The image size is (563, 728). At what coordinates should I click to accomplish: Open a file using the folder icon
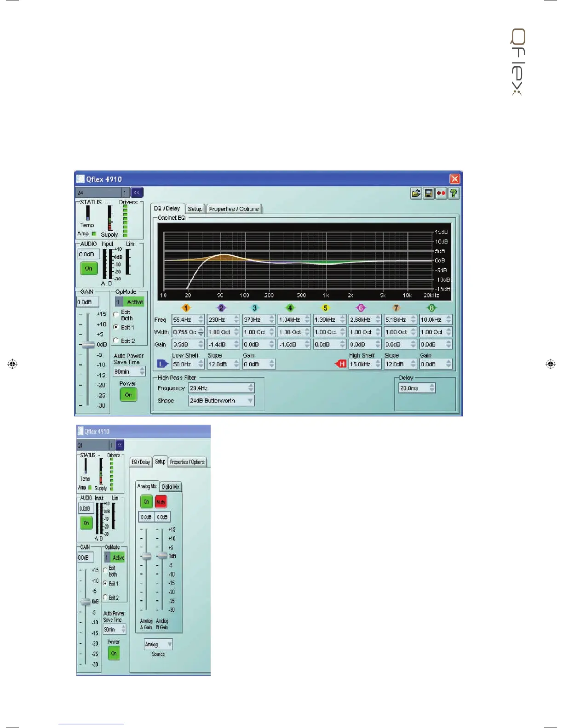coord(416,193)
